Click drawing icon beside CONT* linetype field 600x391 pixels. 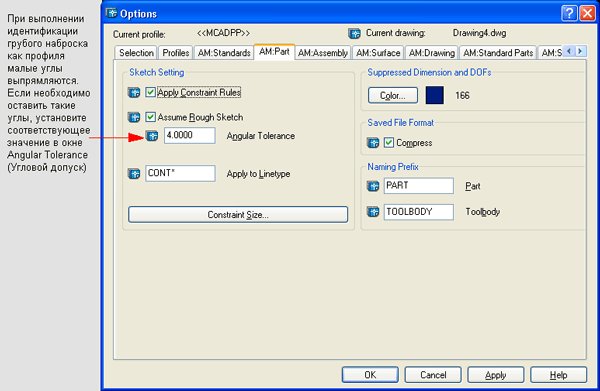click(134, 174)
